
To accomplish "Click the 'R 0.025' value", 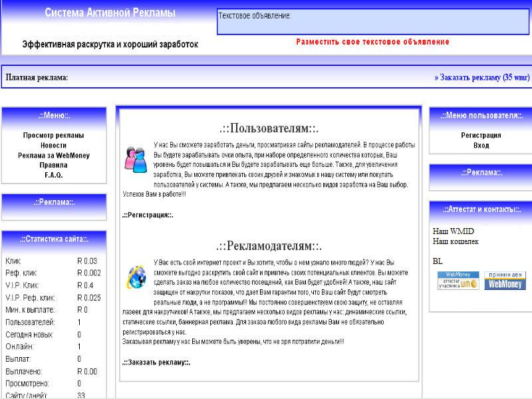I will [89, 298].
